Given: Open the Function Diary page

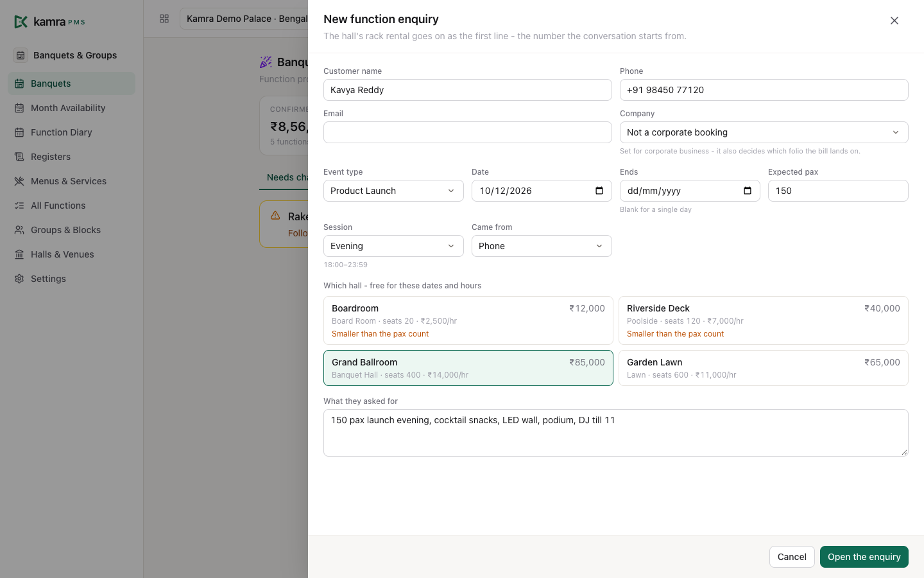Looking at the screenshot, I should (x=71, y=132).
